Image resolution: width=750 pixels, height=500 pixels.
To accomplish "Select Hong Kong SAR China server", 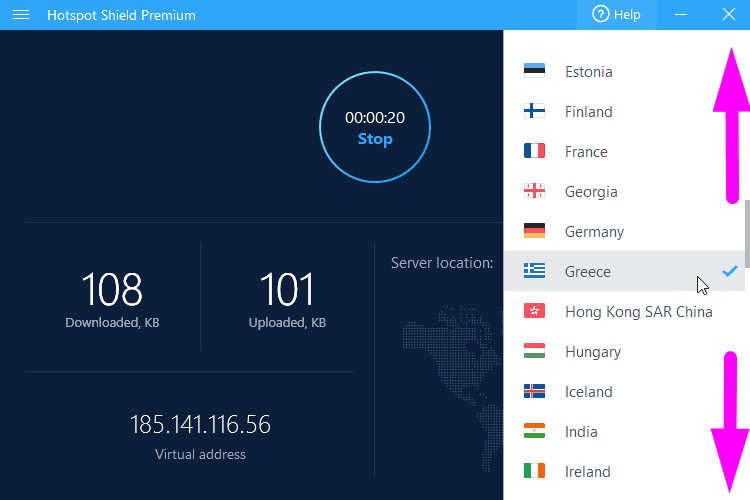I will point(624,311).
